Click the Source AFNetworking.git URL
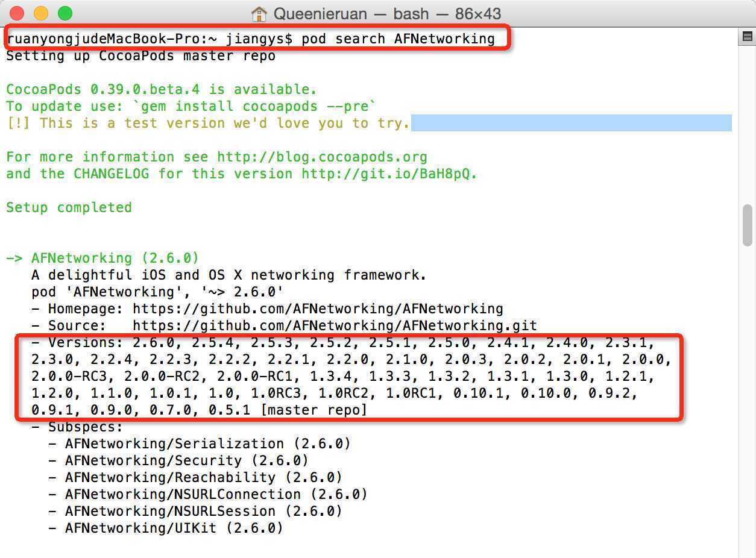 coord(335,326)
